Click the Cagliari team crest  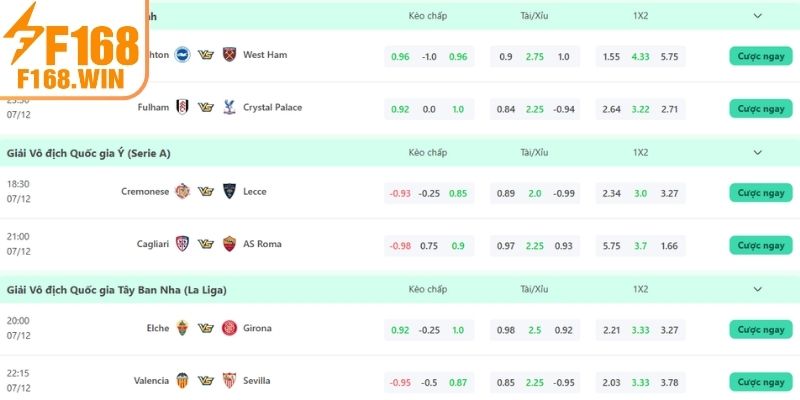click(x=182, y=244)
